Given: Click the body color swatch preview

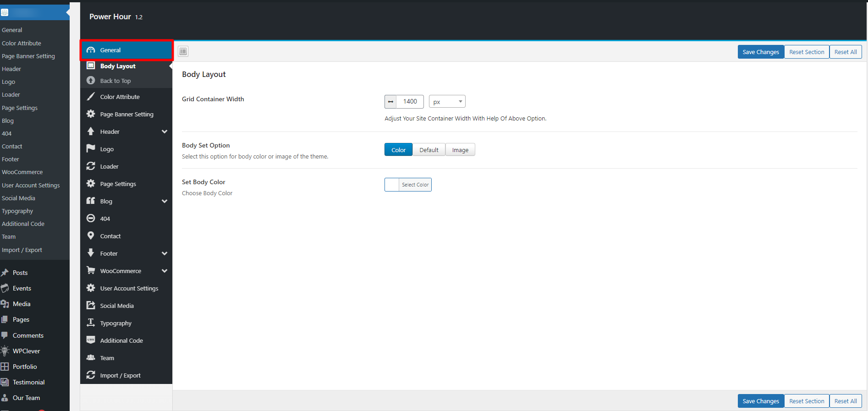Looking at the screenshot, I should (392, 185).
